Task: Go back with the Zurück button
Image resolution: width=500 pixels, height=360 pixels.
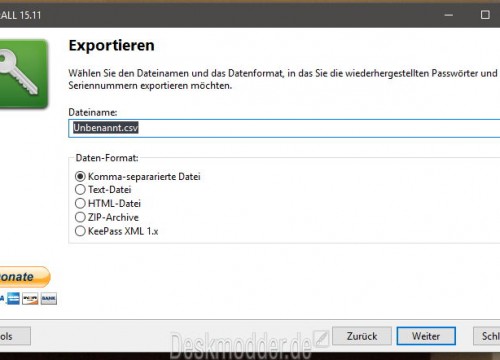Action: 362,336
